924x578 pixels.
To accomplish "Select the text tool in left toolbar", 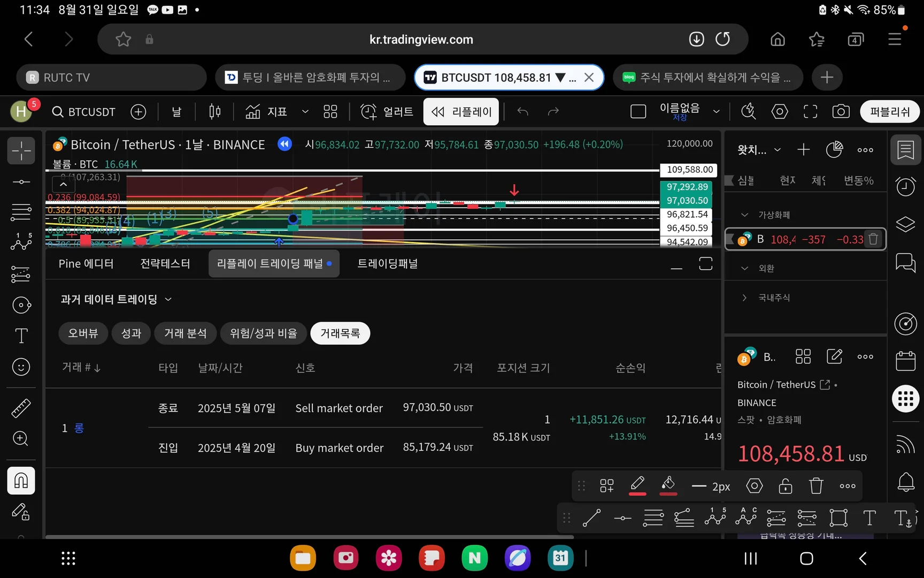I will 21,336.
